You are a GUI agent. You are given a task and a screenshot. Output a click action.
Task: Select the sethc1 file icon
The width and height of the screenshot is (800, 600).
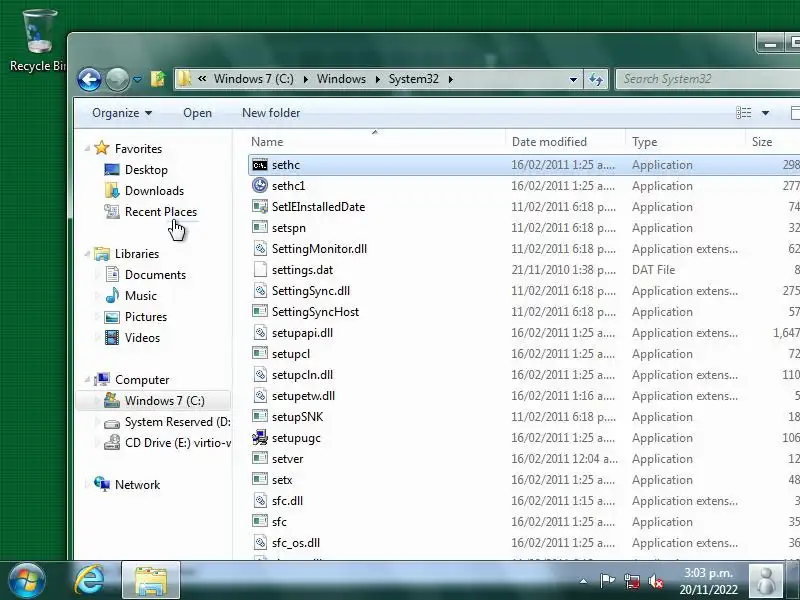260,185
